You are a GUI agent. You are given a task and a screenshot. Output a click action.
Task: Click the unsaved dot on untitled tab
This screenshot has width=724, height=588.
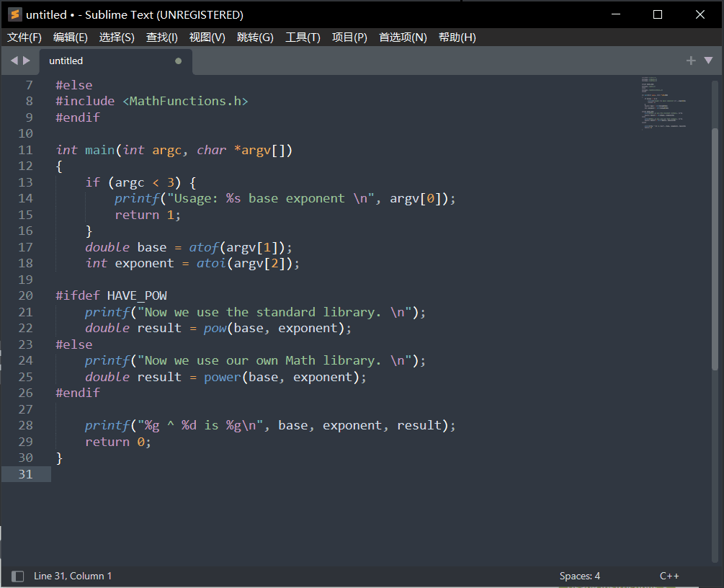[178, 61]
